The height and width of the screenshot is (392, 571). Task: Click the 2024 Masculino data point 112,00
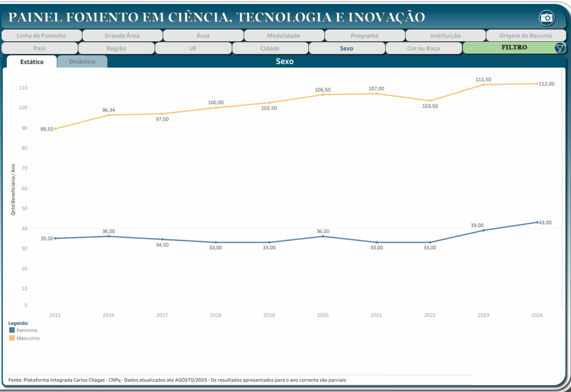pyautogui.click(x=537, y=84)
